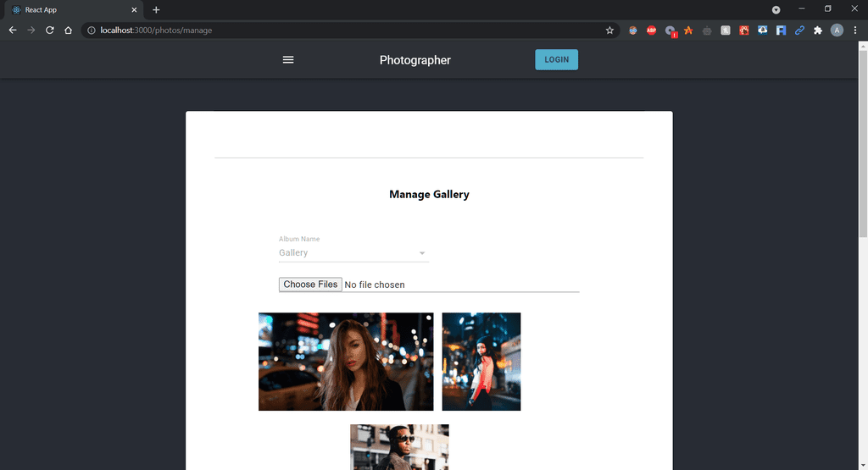Click the page vertical scrollbar thumb
The height and width of the screenshot is (470, 868).
tap(863, 144)
